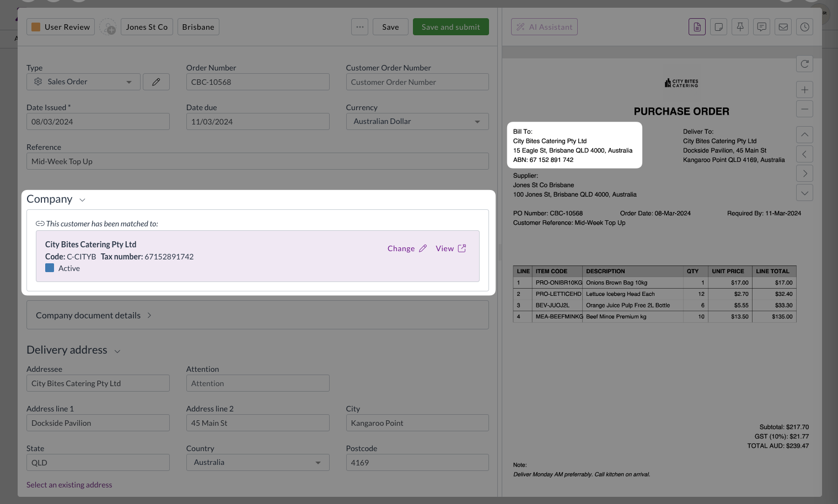Click TOTAL AUD: $239.47 in the document

(x=778, y=446)
